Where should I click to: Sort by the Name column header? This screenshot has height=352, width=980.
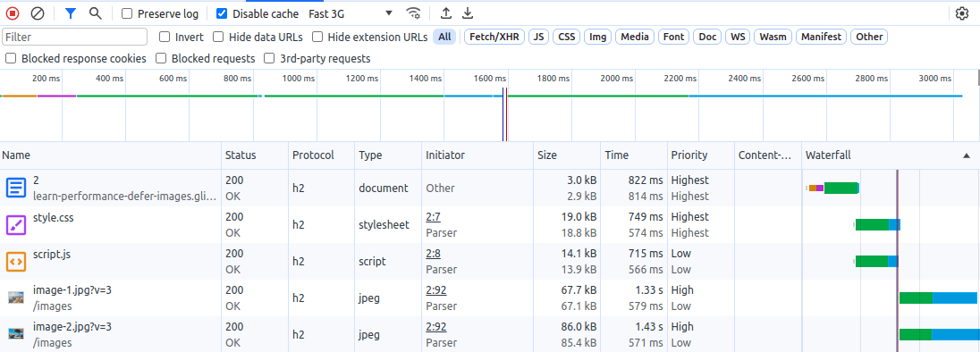(x=111, y=155)
